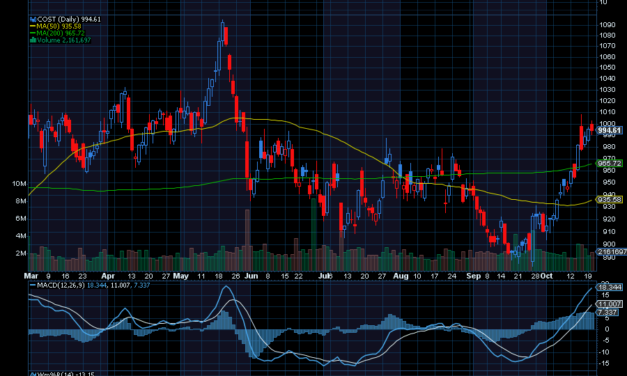Click the yellow MA(50) legend line marker

click(33, 26)
